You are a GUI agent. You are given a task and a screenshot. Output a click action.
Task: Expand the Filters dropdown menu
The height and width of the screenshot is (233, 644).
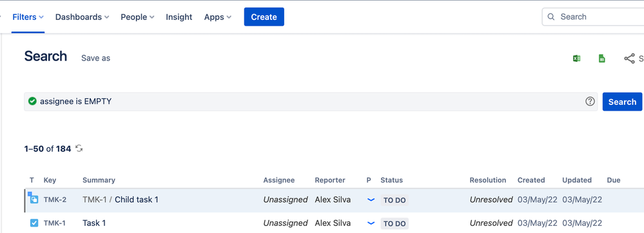pyautogui.click(x=28, y=17)
